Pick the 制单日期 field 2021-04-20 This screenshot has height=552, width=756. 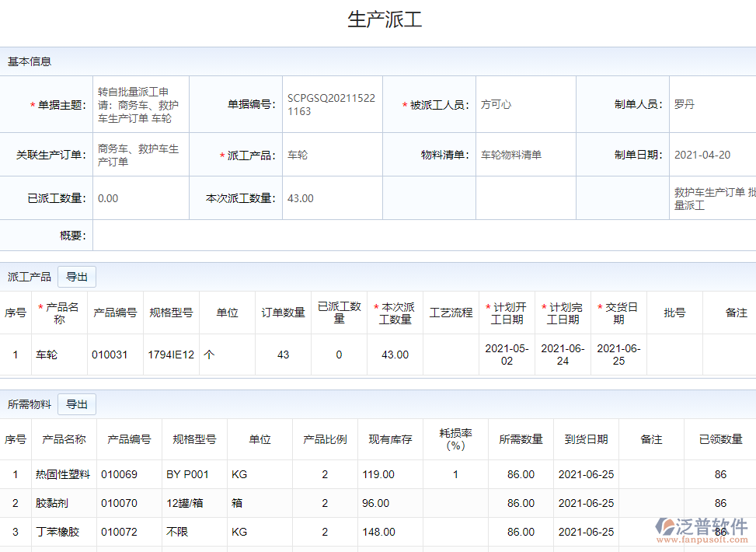[x=711, y=155]
